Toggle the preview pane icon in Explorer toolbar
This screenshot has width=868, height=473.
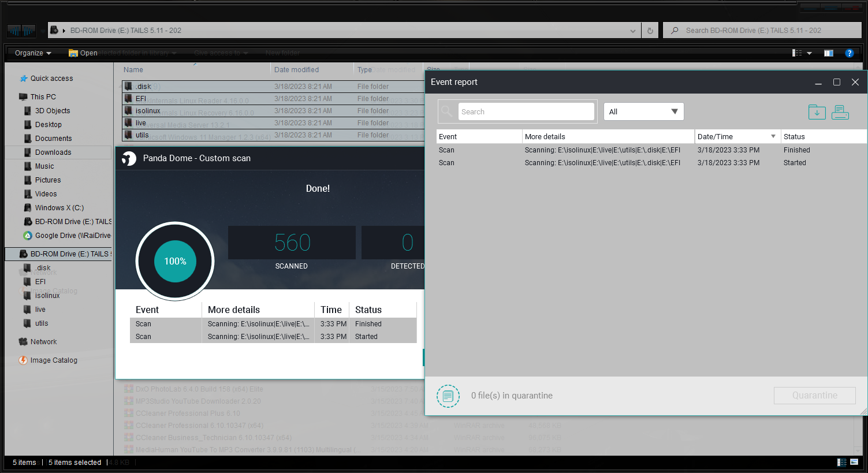point(829,53)
